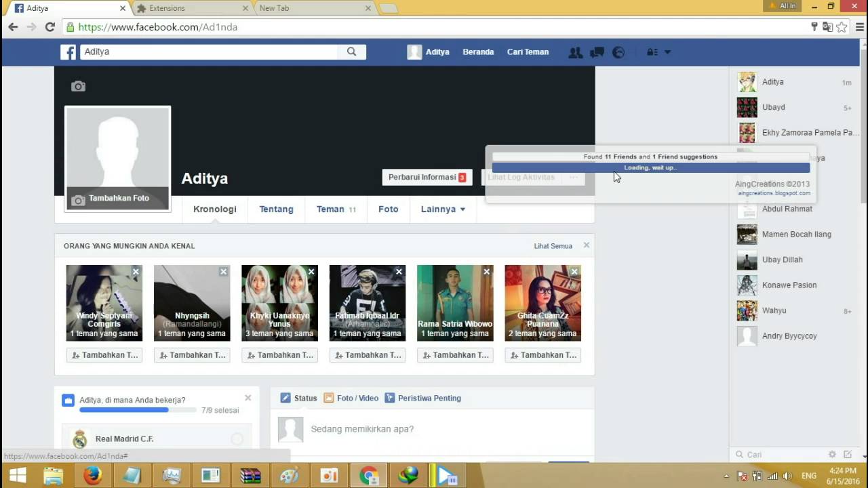Click the Facebook logo icon

coord(68,52)
